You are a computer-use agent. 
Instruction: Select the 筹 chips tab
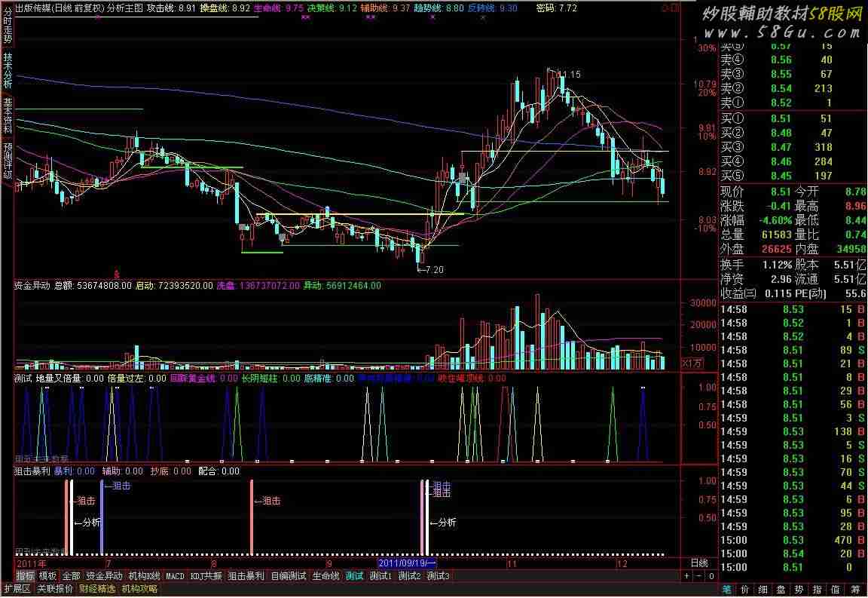point(855,589)
